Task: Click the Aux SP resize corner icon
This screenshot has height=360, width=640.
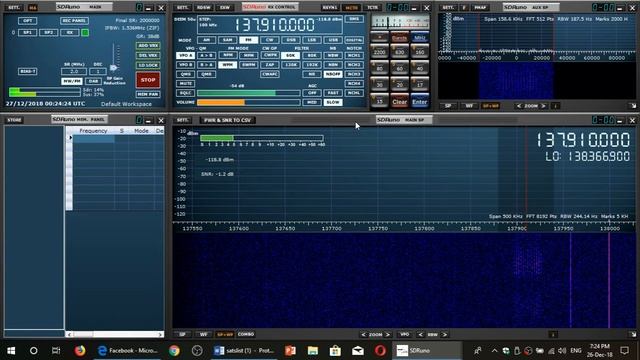Action: point(633,106)
